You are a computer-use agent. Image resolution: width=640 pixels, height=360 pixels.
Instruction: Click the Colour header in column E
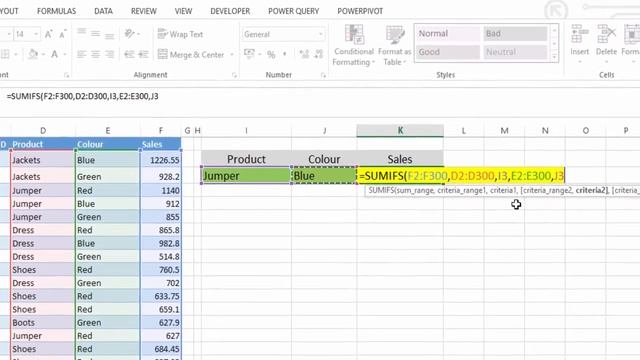click(108, 144)
